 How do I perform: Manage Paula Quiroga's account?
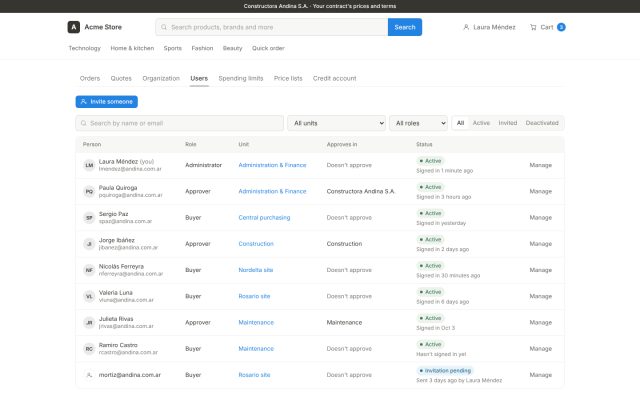coord(541,191)
